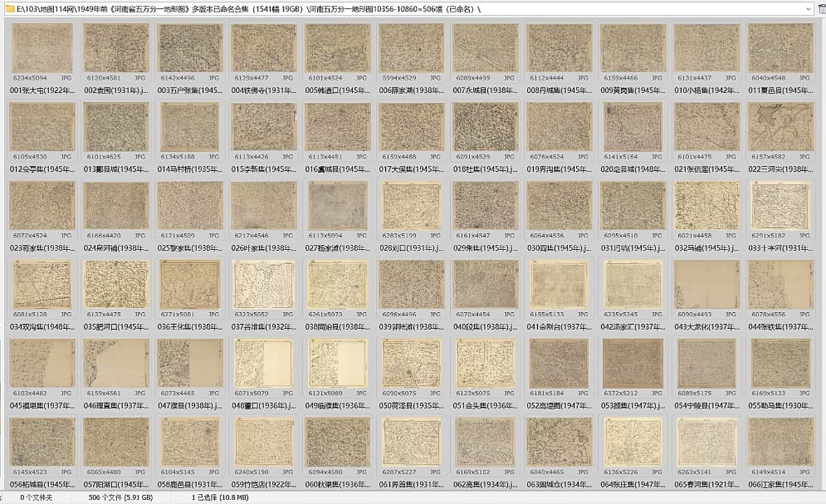The height and width of the screenshot is (504, 826).
Task: Click file name 013酆县城(1945年
Action: point(116,169)
